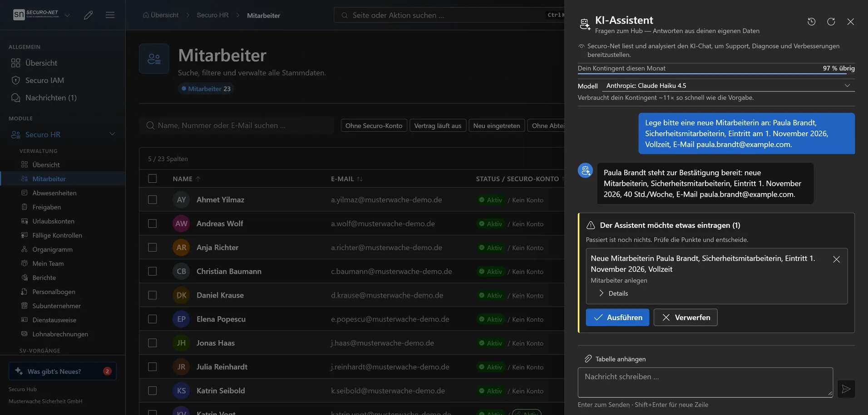This screenshot has height=415, width=868.
Task: Click email a.richter@musterwache-demo.de
Action: [x=386, y=247]
